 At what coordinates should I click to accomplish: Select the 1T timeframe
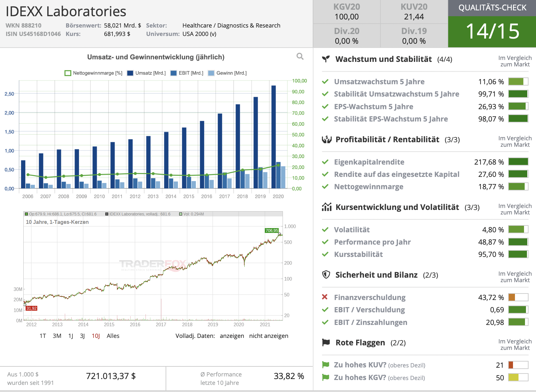pos(43,336)
